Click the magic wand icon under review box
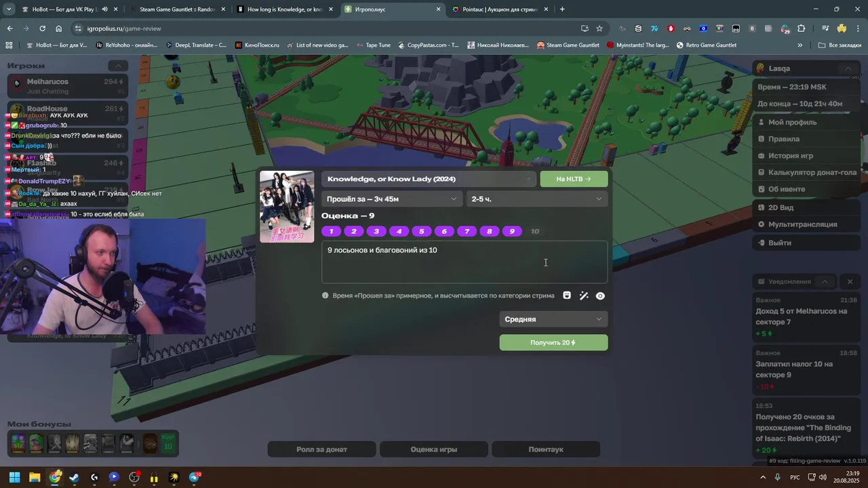This screenshot has width=868, height=488. [x=584, y=296]
